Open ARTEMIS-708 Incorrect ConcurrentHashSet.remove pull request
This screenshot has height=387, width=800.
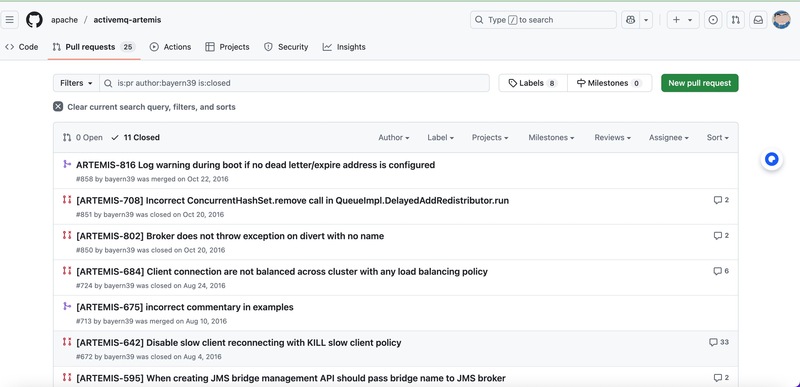pyautogui.click(x=292, y=201)
